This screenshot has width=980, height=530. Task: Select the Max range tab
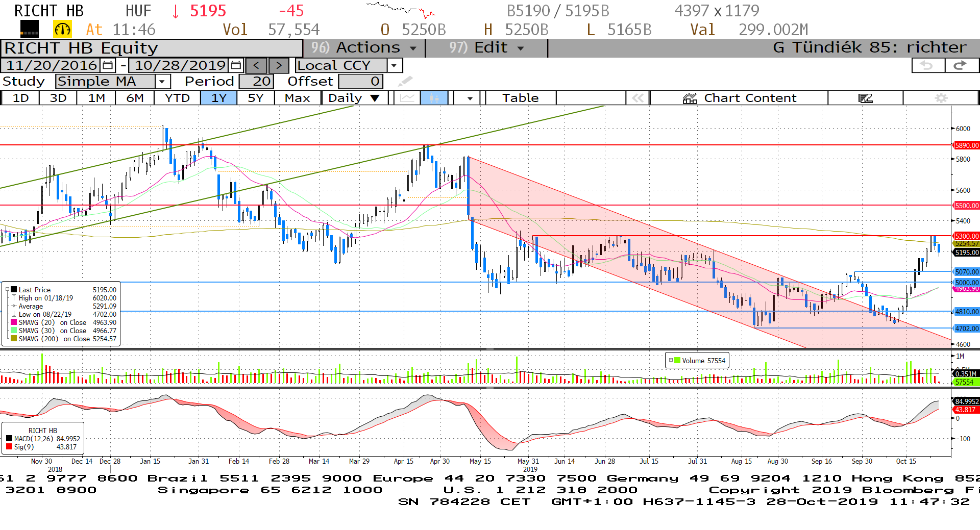(298, 98)
